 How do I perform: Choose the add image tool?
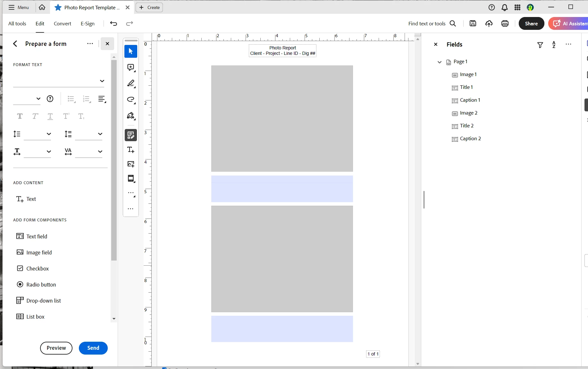point(131,164)
